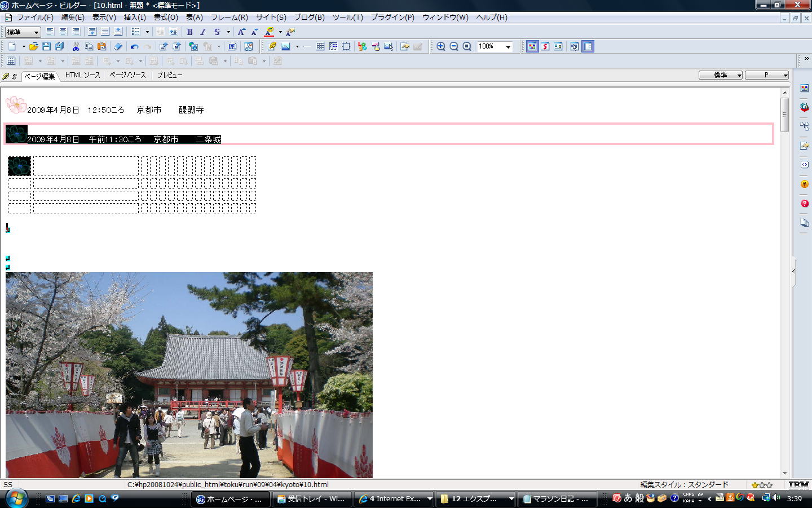812x508 pixels.
Task: Click the Save (floppy disk) icon
Action: [47, 47]
